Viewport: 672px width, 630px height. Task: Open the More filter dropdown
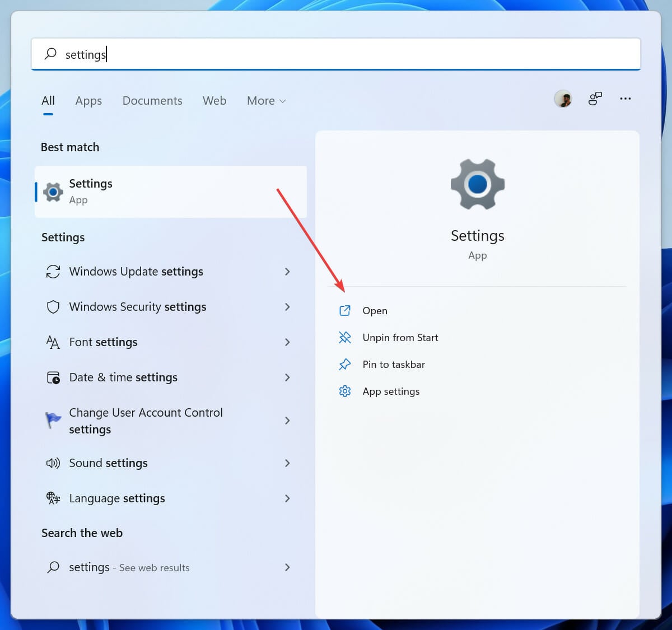click(x=267, y=101)
